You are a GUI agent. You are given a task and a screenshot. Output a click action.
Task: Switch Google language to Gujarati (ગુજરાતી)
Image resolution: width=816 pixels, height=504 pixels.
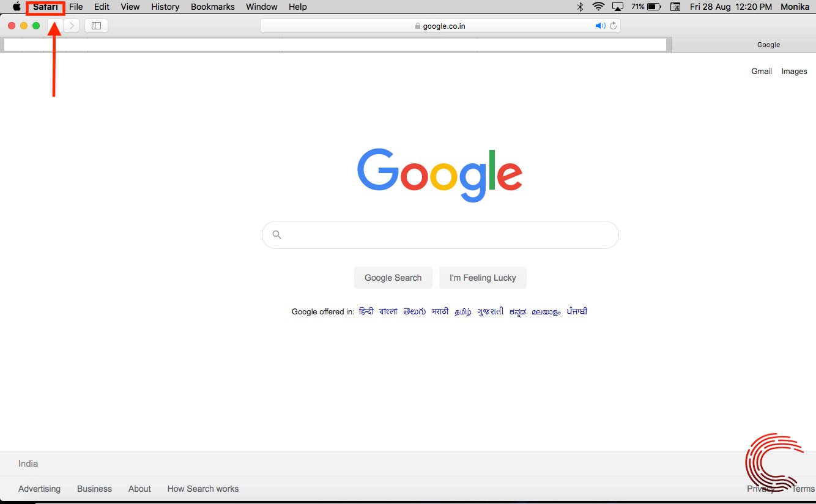491,311
